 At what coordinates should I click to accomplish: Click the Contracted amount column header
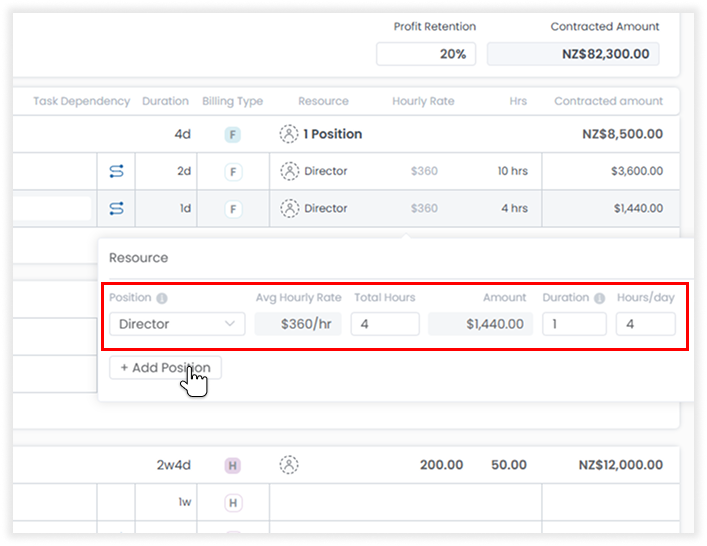click(609, 101)
